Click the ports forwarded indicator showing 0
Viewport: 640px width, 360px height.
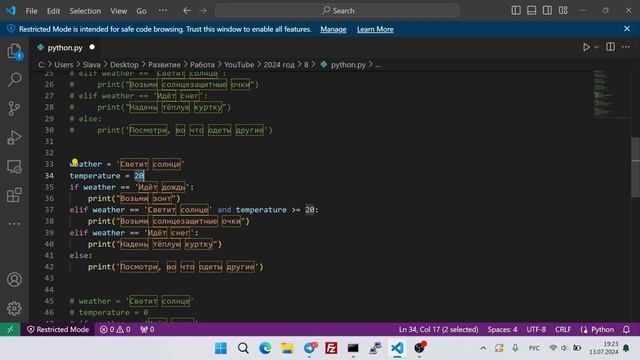pyautogui.click(x=147, y=329)
